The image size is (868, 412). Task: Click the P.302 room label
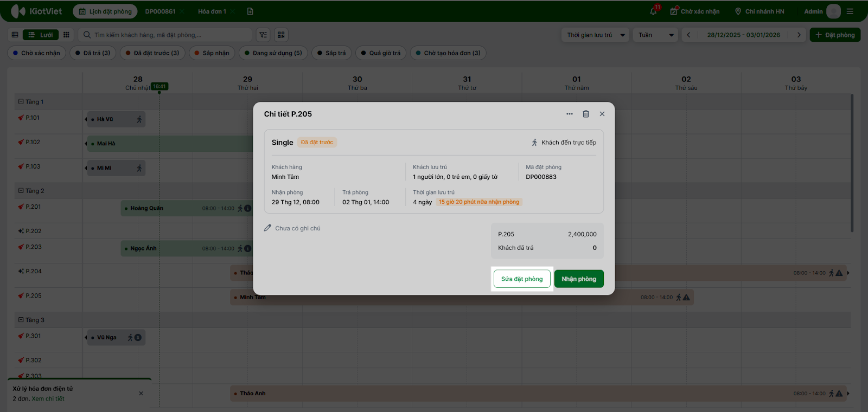pyautogui.click(x=33, y=360)
